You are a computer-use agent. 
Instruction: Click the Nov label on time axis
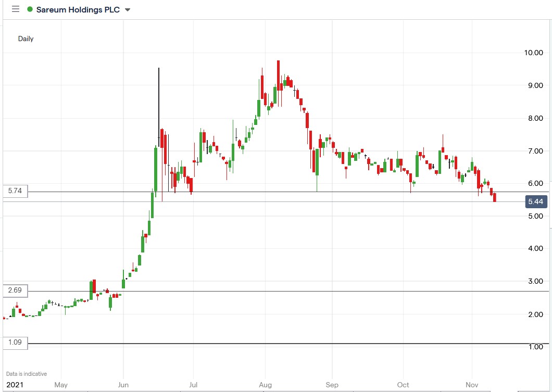click(x=472, y=385)
